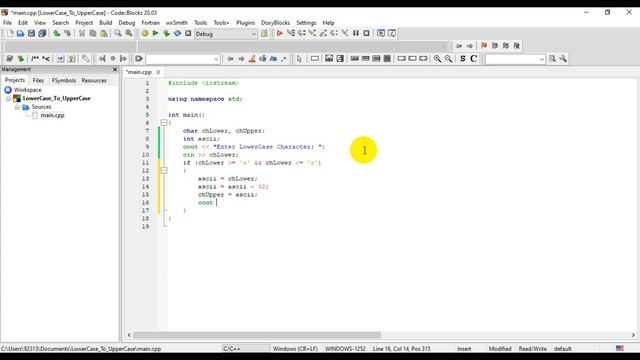Fold the if block at line 12

click(164, 171)
